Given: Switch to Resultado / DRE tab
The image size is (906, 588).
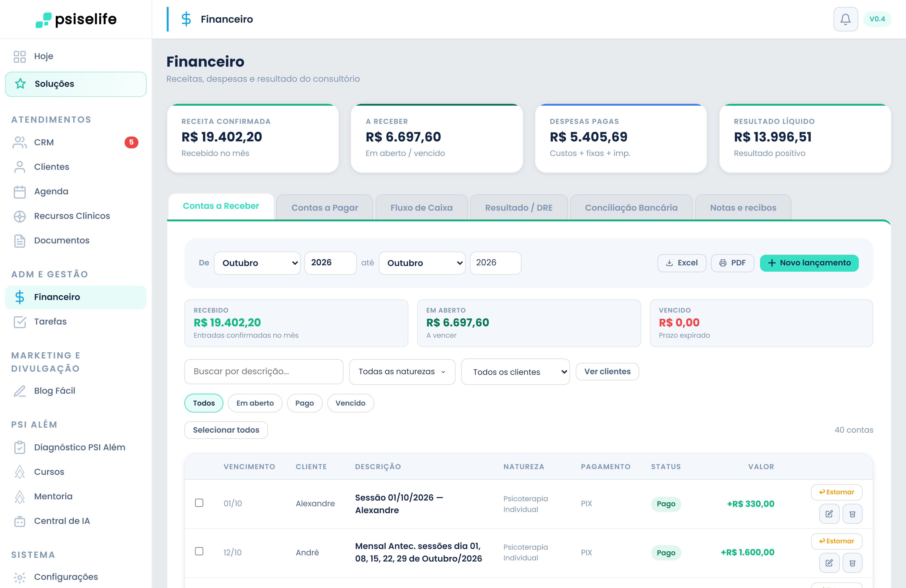Looking at the screenshot, I should [x=518, y=208].
